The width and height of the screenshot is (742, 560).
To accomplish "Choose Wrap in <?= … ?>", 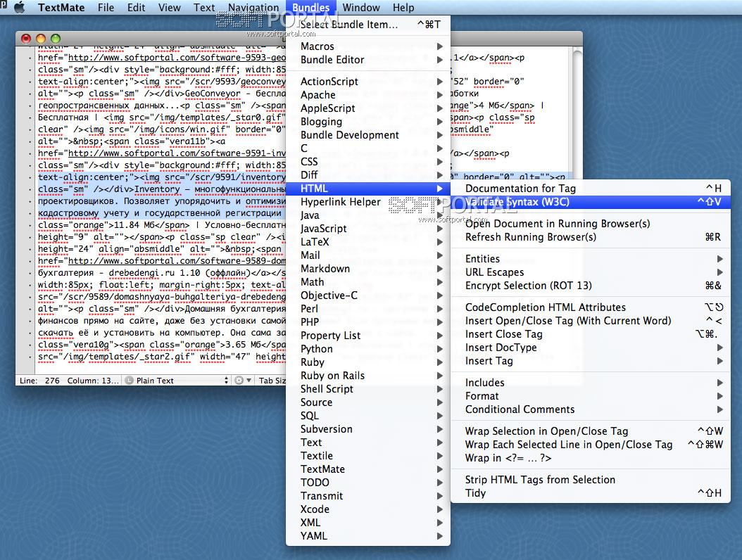I will [x=591, y=458].
